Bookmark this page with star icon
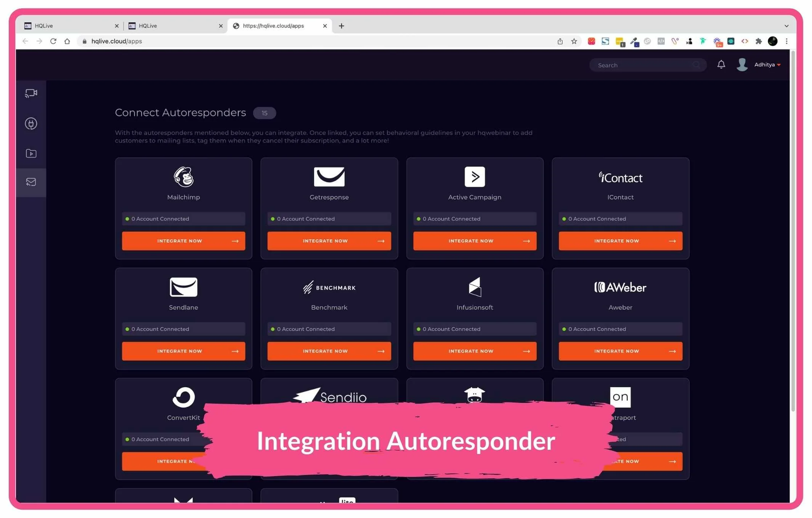Viewport: 812px width, 518px height. point(574,41)
